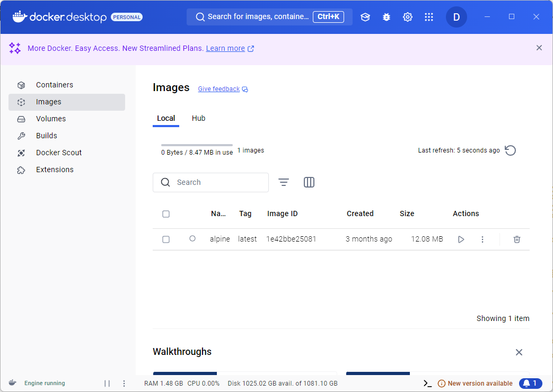Click the PERSONAL plan badge
553x392 pixels.
[127, 17]
